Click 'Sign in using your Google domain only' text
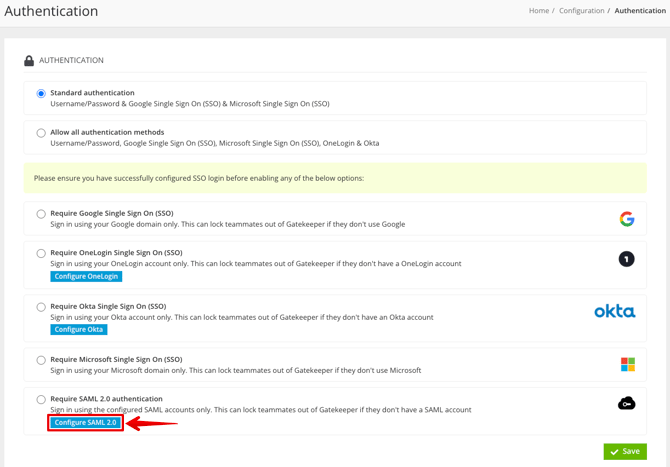Image resolution: width=670 pixels, height=467 pixels. click(x=228, y=224)
